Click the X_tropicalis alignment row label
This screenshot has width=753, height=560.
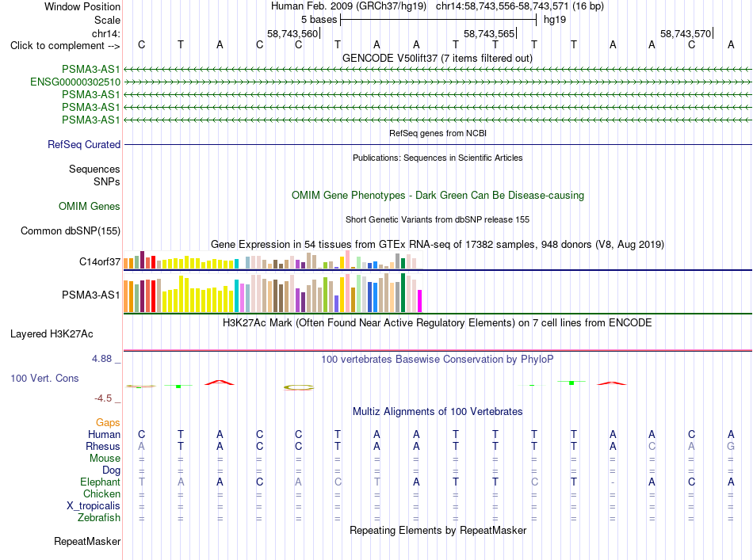[94, 506]
